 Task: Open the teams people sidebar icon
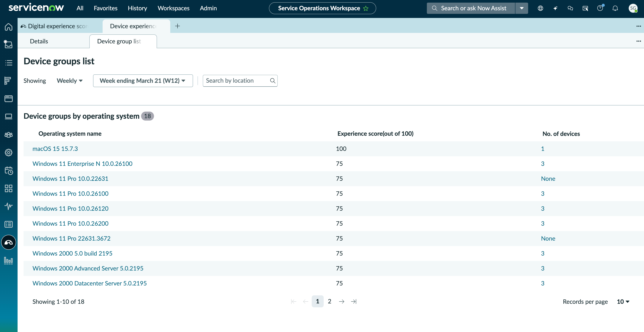pyautogui.click(x=8, y=134)
